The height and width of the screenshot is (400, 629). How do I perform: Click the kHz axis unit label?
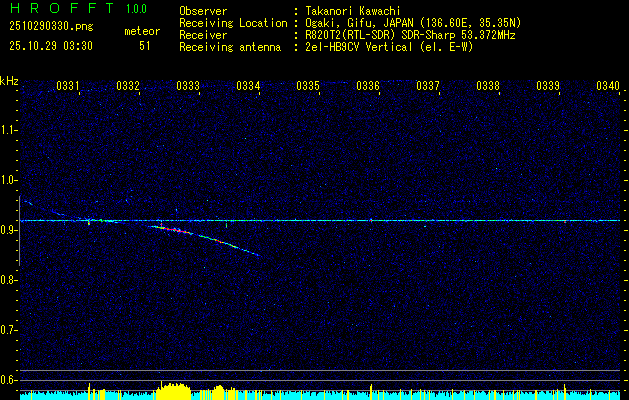click(x=9, y=81)
